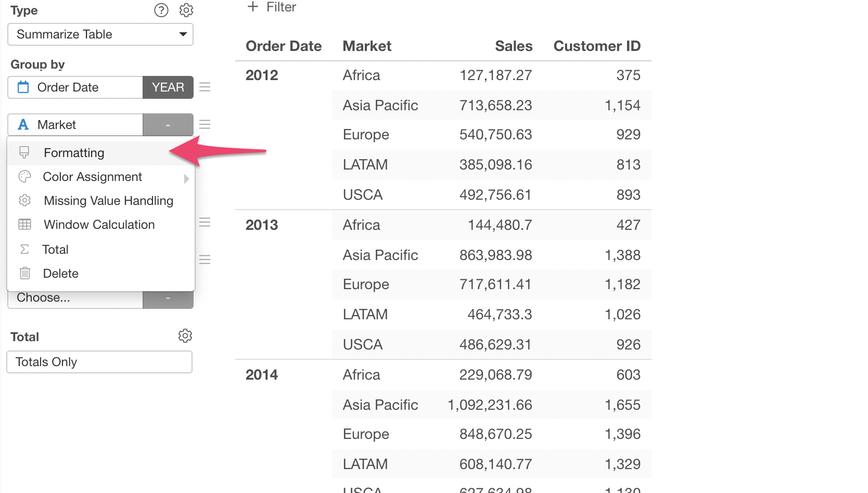Screen dimensions: 868x493
Task: Click the help question mark icon
Action: (x=161, y=10)
